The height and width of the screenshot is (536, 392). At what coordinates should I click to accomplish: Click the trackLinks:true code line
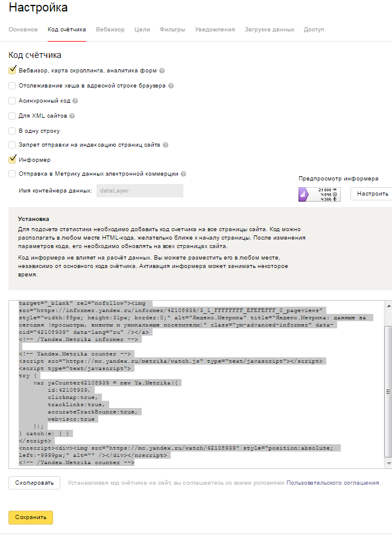point(77,405)
